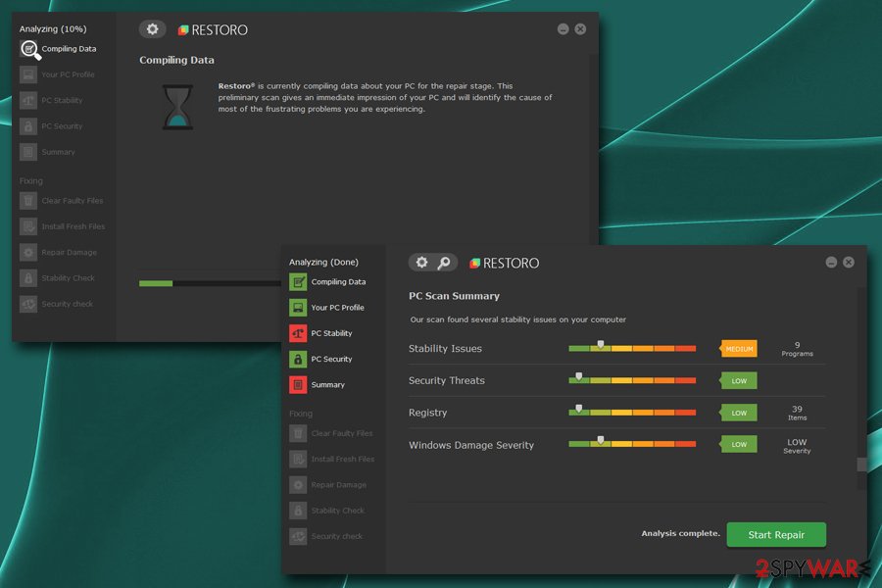Close the back Restoro window
Image resolution: width=882 pixels, height=588 pixels.
[580, 28]
